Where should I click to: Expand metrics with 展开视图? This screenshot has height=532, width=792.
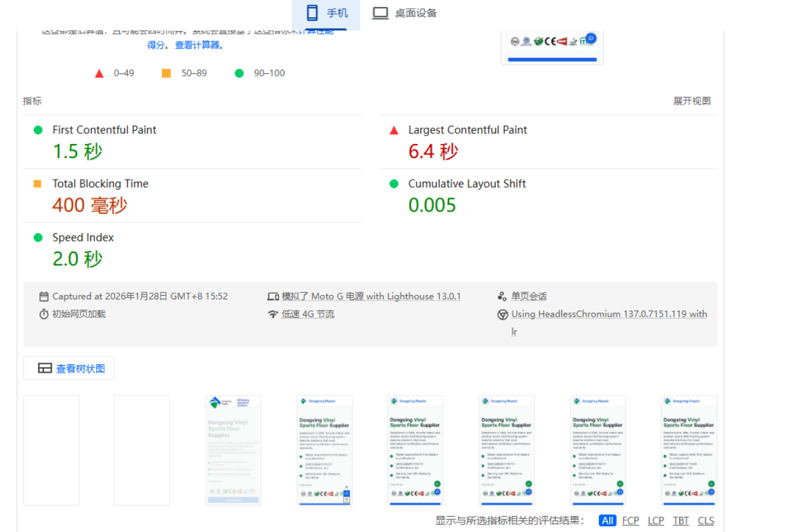(691, 101)
